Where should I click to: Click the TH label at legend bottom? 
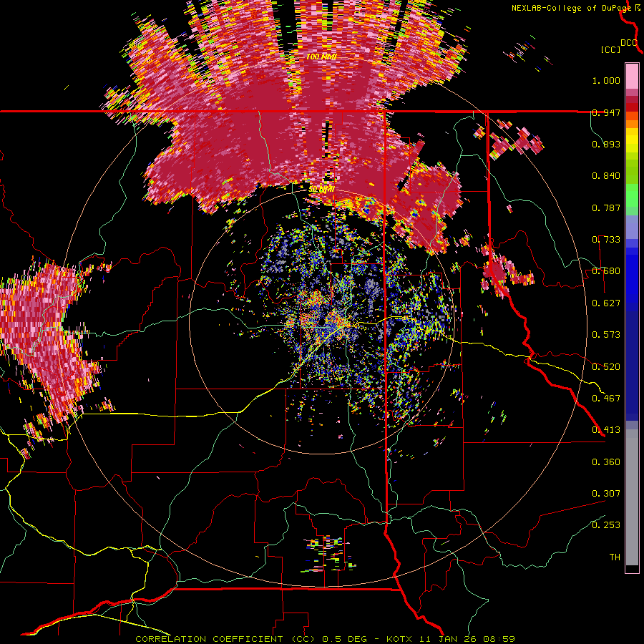click(615, 557)
